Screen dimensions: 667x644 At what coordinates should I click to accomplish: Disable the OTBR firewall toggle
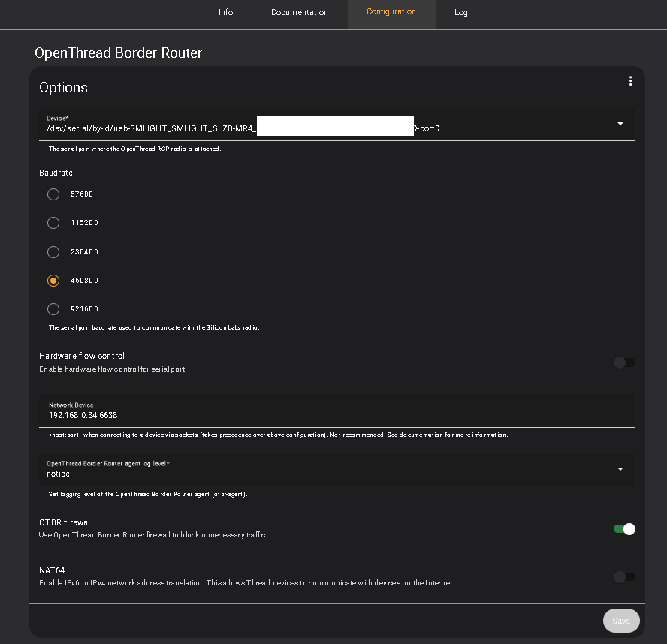click(624, 529)
